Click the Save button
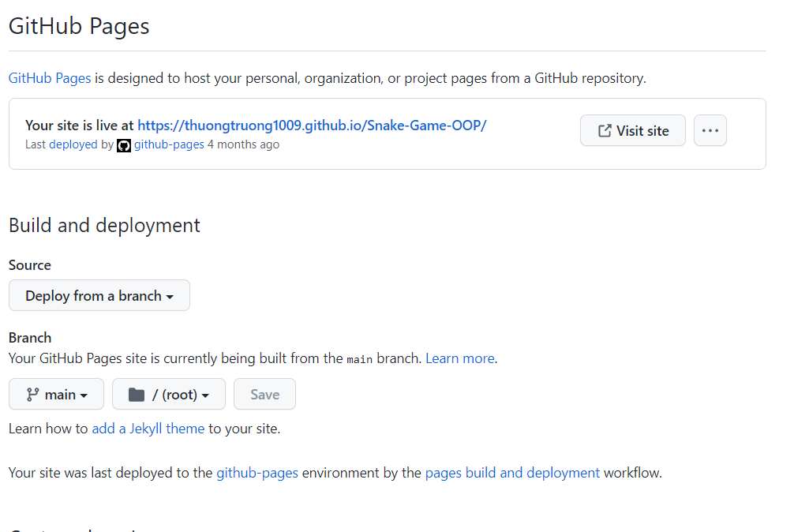 pyautogui.click(x=265, y=395)
